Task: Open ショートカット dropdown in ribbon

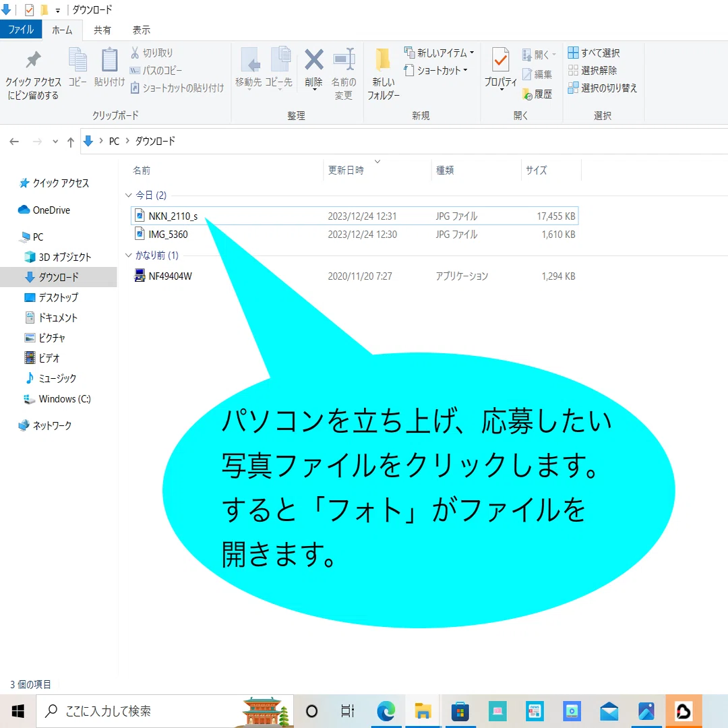Action: tap(436, 71)
